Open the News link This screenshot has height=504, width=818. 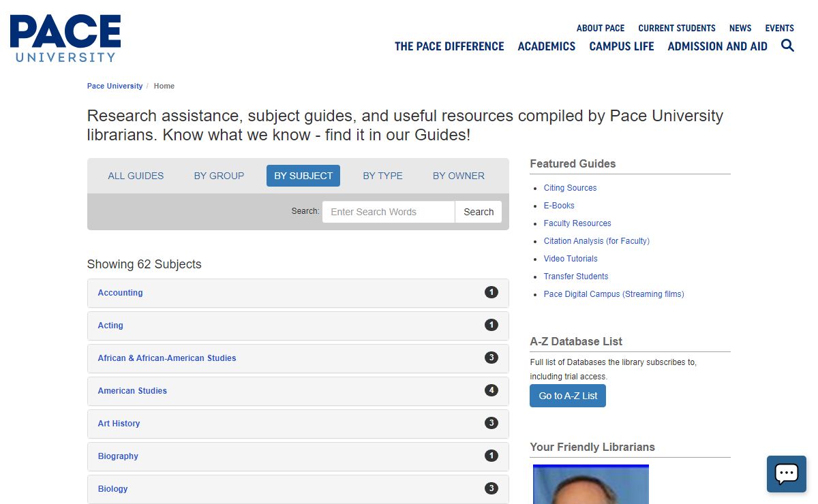(740, 28)
